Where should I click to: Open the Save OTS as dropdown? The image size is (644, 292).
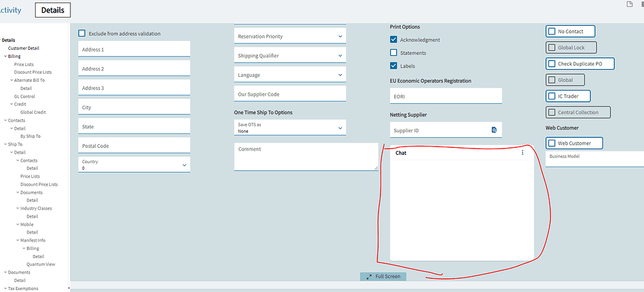click(x=290, y=128)
